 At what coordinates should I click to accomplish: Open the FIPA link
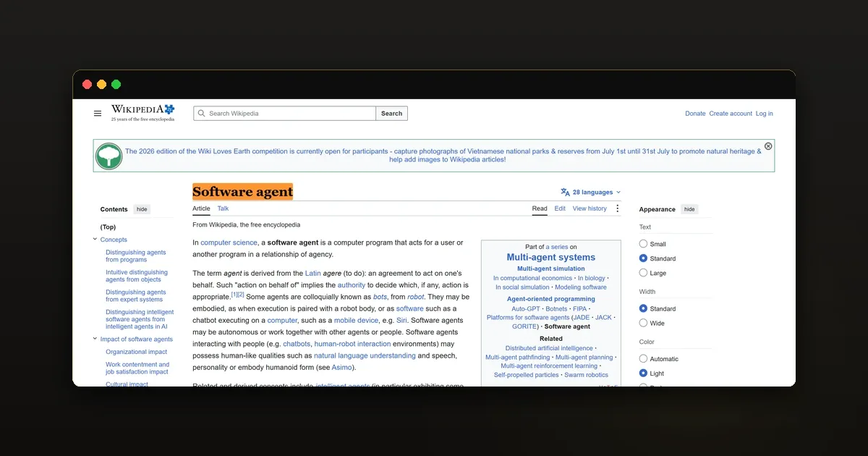(580, 309)
